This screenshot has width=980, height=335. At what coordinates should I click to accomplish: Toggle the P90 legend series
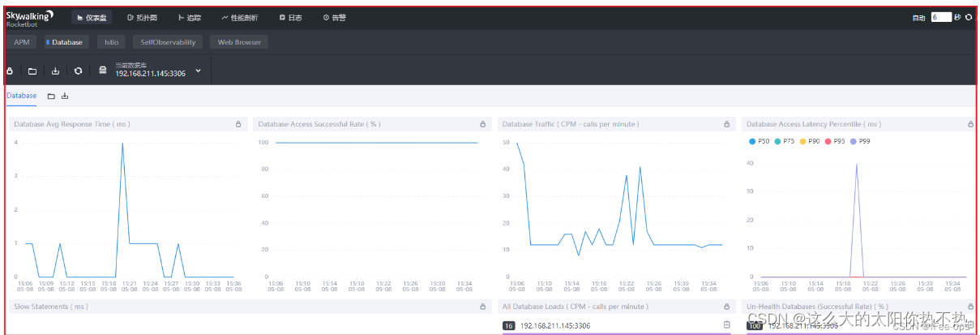[809, 142]
